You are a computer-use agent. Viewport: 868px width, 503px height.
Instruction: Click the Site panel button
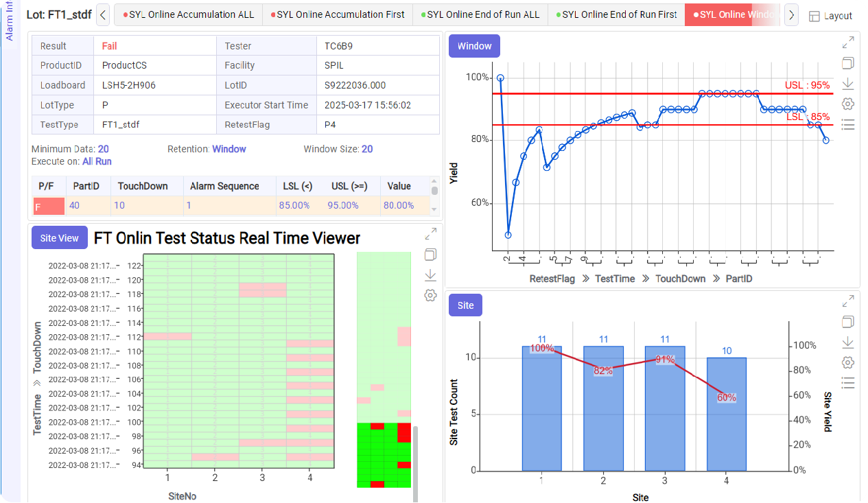pos(465,305)
